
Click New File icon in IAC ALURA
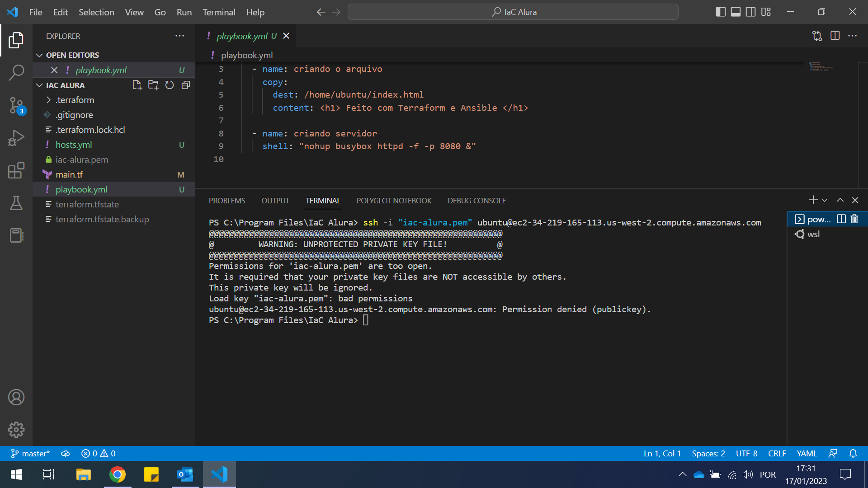pos(137,85)
